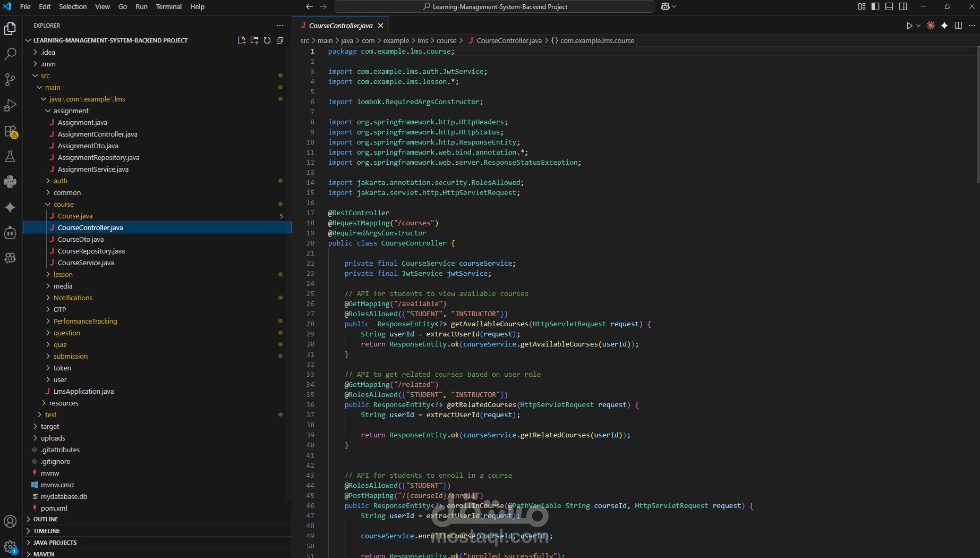Click the New File icon in Explorer

tap(242, 40)
